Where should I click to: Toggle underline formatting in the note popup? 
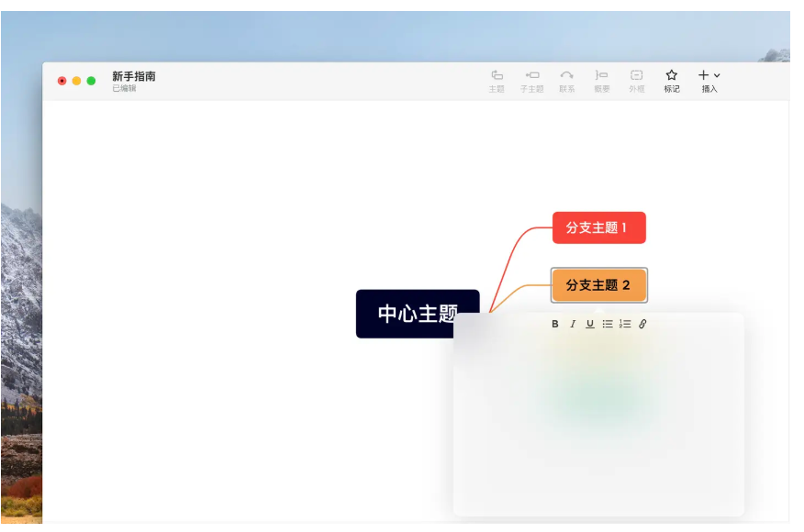pyautogui.click(x=590, y=324)
